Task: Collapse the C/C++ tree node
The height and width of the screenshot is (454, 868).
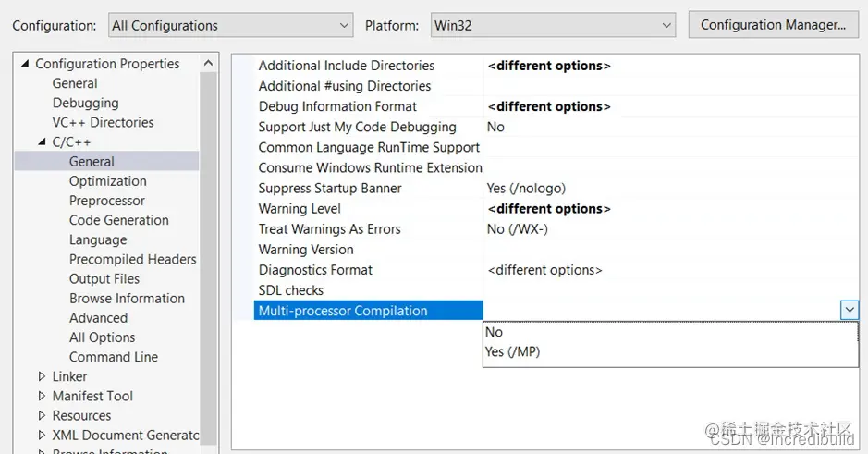Action: (x=42, y=142)
